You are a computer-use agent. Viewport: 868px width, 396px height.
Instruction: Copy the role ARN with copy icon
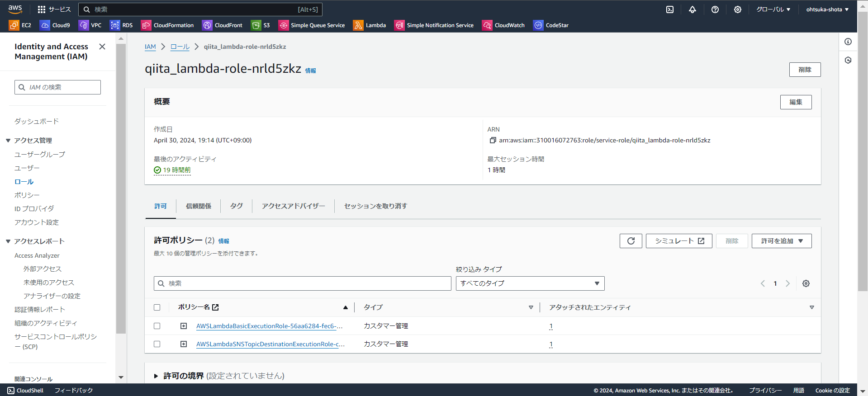pos(493,140)
